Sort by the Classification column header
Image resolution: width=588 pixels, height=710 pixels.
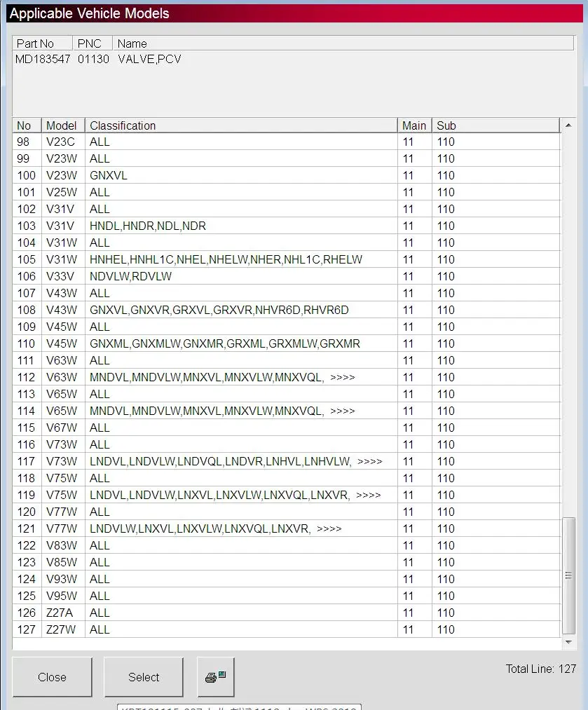pyautogui.click(x=241, y=125)
